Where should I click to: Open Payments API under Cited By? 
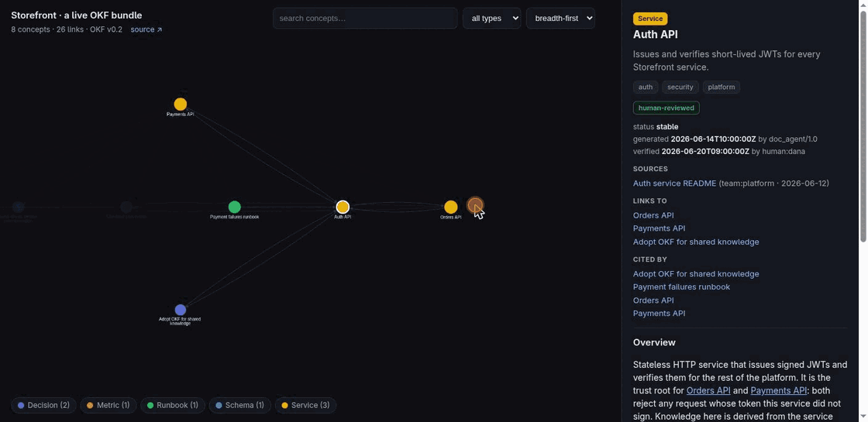[x=660, y=313]
